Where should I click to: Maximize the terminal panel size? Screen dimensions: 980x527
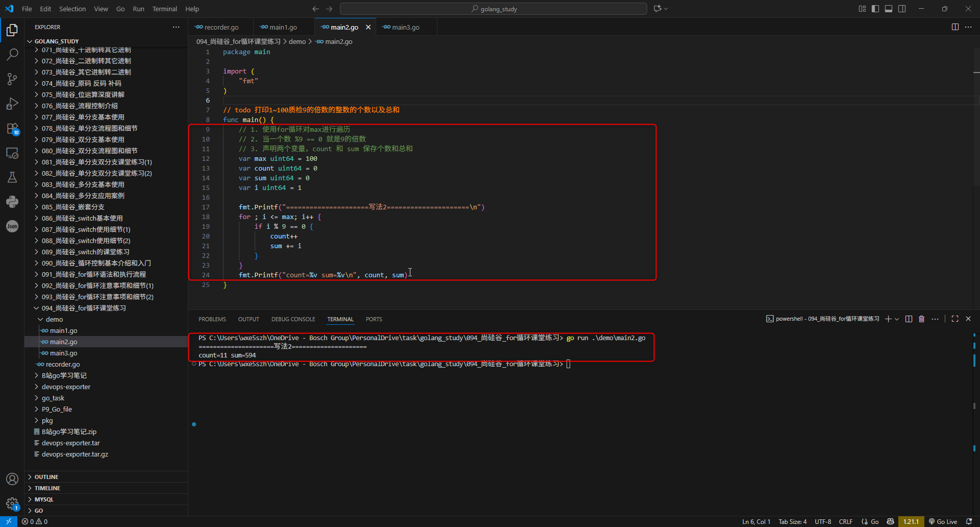coord(955,319)
